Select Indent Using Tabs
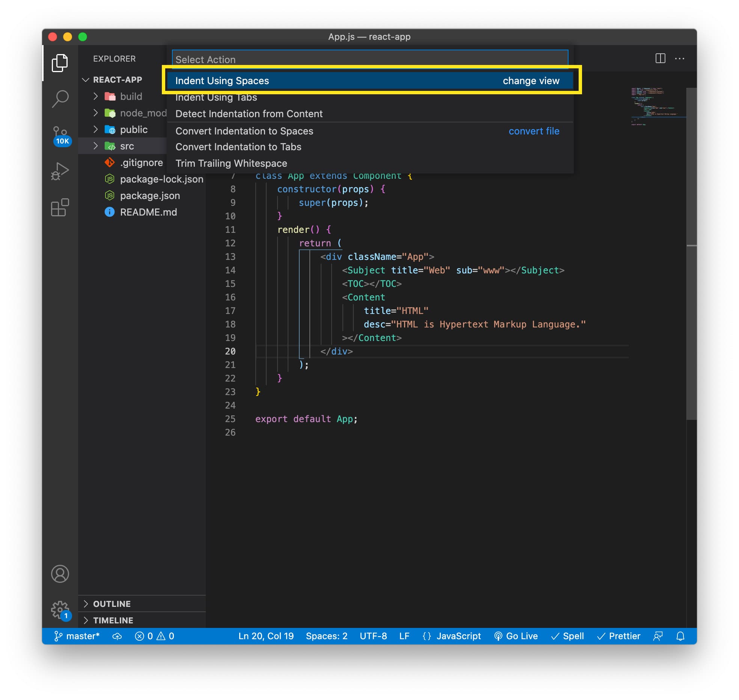This screenshot has width=739, height=700. [217, 97]
